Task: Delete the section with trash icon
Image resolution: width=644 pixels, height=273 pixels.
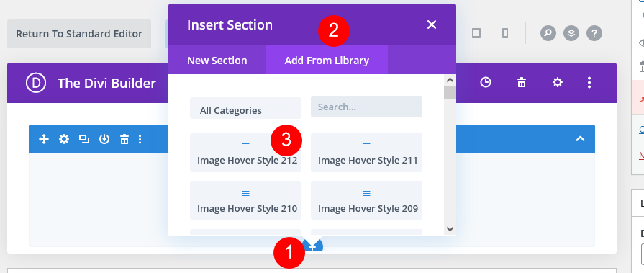Action: tap(124, 139)
